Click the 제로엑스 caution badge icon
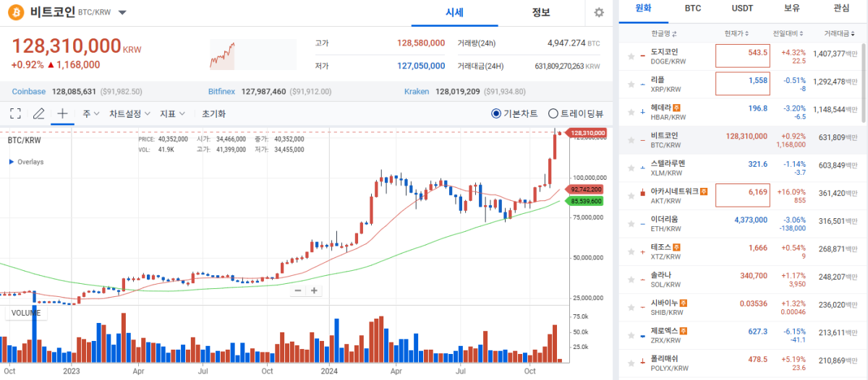868x380 pixels. click(x=684, y=331)
